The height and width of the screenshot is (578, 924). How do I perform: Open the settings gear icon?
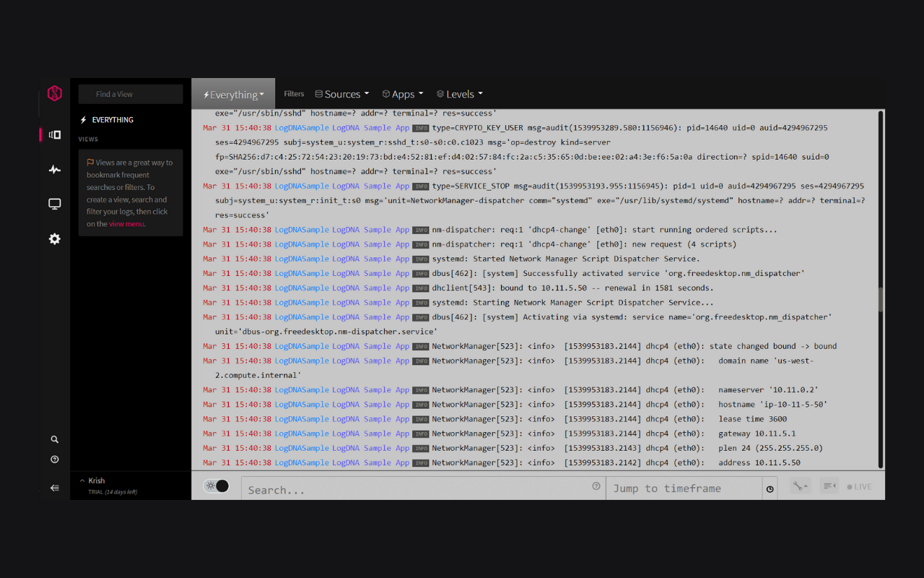pos(55,238)
